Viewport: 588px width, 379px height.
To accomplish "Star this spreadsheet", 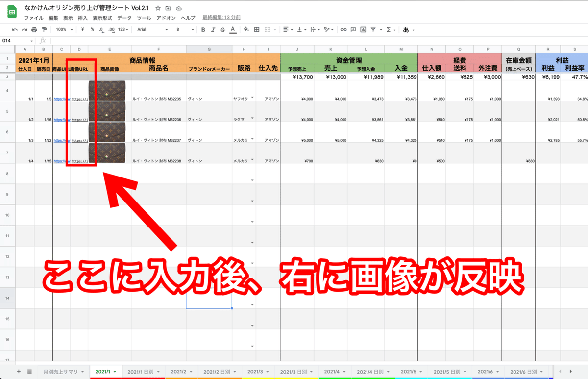I will pos(158,8).
